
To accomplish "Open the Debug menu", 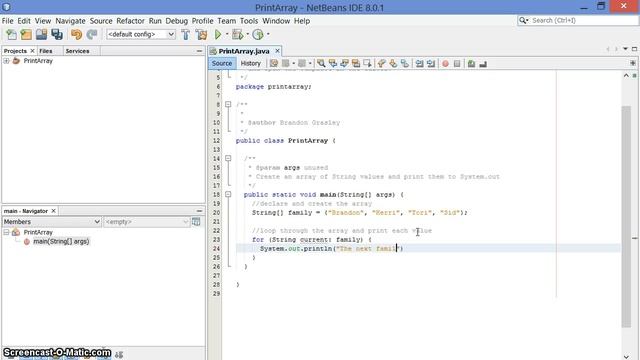I will (176, 21).
